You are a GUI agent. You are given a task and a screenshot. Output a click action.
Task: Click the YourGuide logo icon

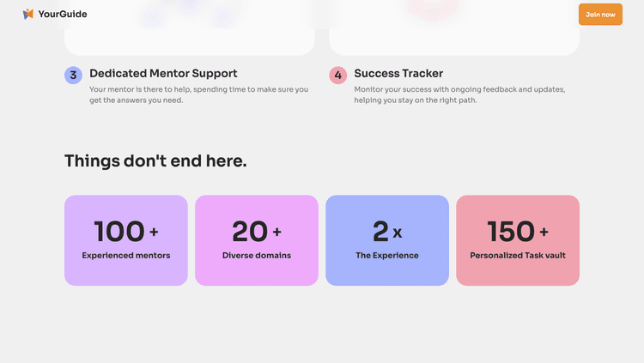pyautogui.click(x=28, y=14)
